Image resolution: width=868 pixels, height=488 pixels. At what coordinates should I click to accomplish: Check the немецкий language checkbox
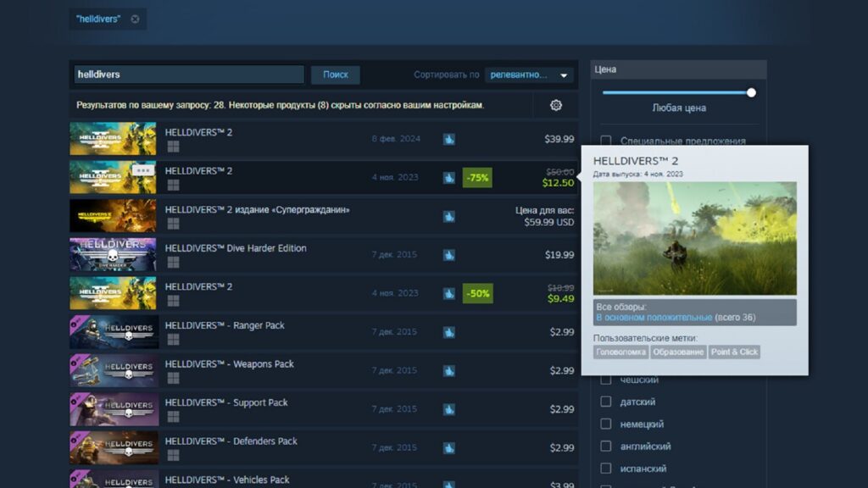(x=606, y=424)
